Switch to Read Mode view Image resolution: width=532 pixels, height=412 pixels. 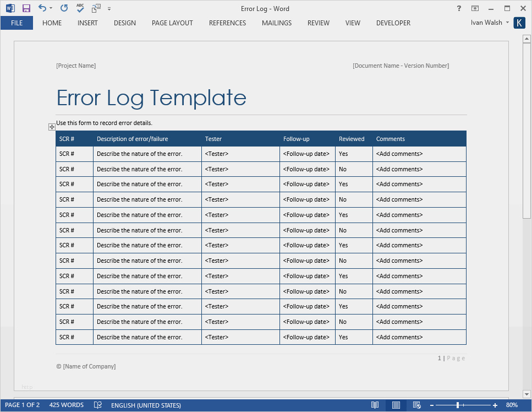[x=375, y=405]
